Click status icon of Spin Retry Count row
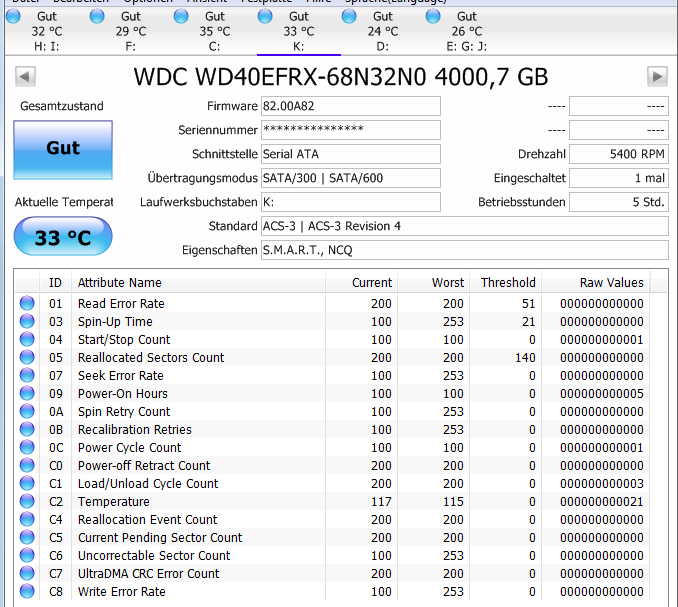The image size is (678, 607). point(27,412)
